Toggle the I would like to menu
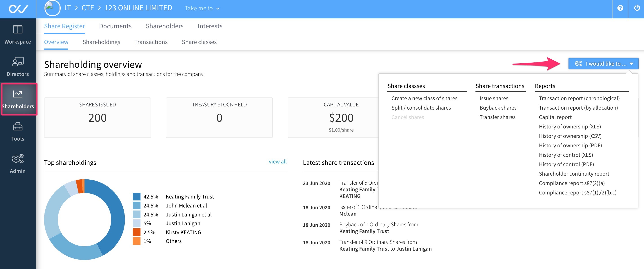Screen dimensions: 644x269 (603, 64)
